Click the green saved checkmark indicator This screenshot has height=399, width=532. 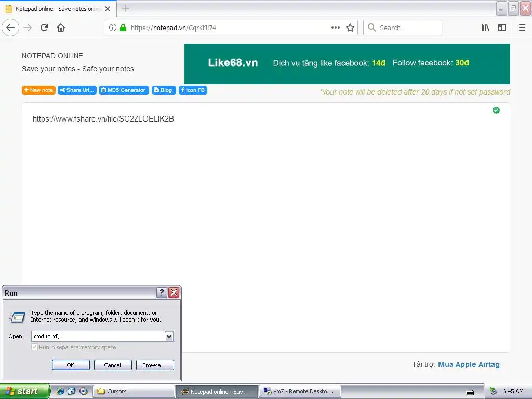[496, 110]
